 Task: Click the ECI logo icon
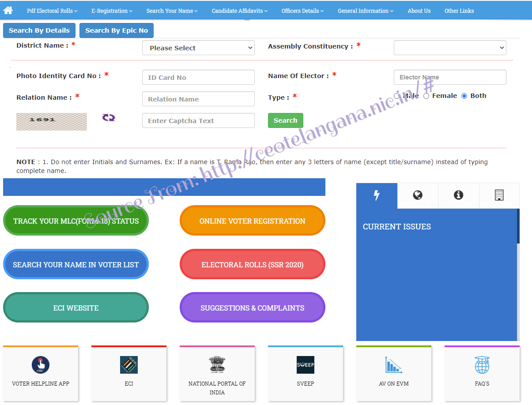[x=128, y=365]
